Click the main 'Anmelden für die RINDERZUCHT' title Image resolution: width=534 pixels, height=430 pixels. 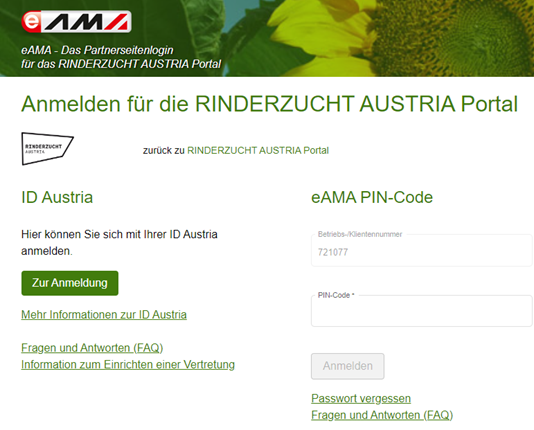[269, 104]
